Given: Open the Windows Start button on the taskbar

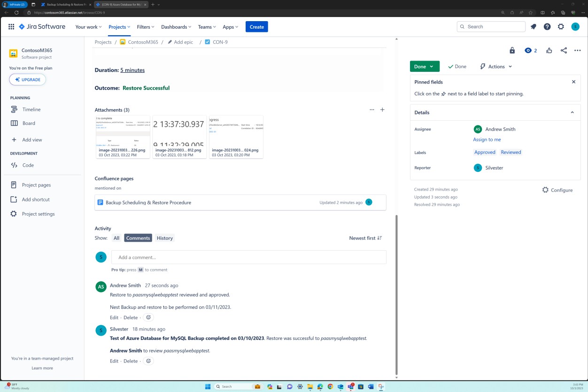Looking at the screenshot, I should [x=207, y=386].
